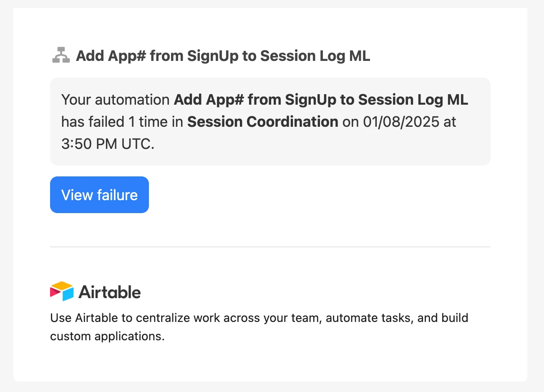Viewport: 544px width, 392px height.
Task: Click the automation hierarchy icon beside the heading
Action: coord(61,55)
